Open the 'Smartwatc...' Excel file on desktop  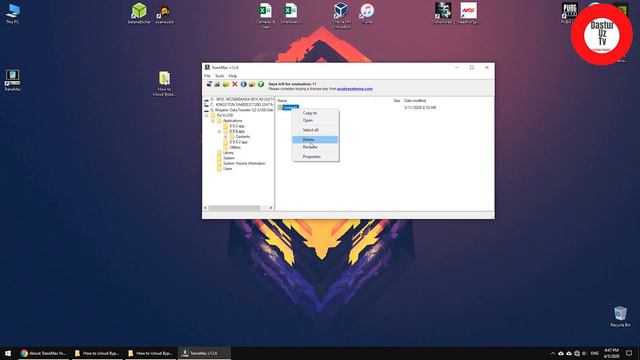tap(290, 13)
